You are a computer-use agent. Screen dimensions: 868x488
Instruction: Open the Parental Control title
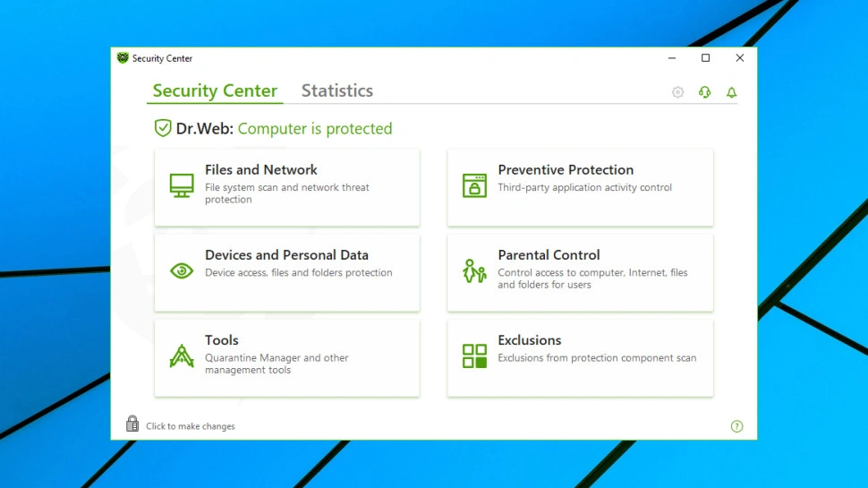tap(549, 254)
